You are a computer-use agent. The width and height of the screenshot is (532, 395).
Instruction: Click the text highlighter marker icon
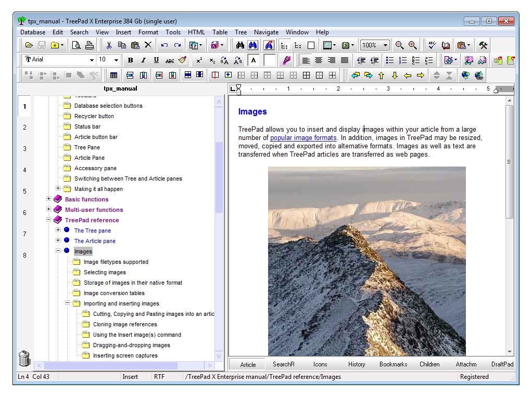pos(287,60)
